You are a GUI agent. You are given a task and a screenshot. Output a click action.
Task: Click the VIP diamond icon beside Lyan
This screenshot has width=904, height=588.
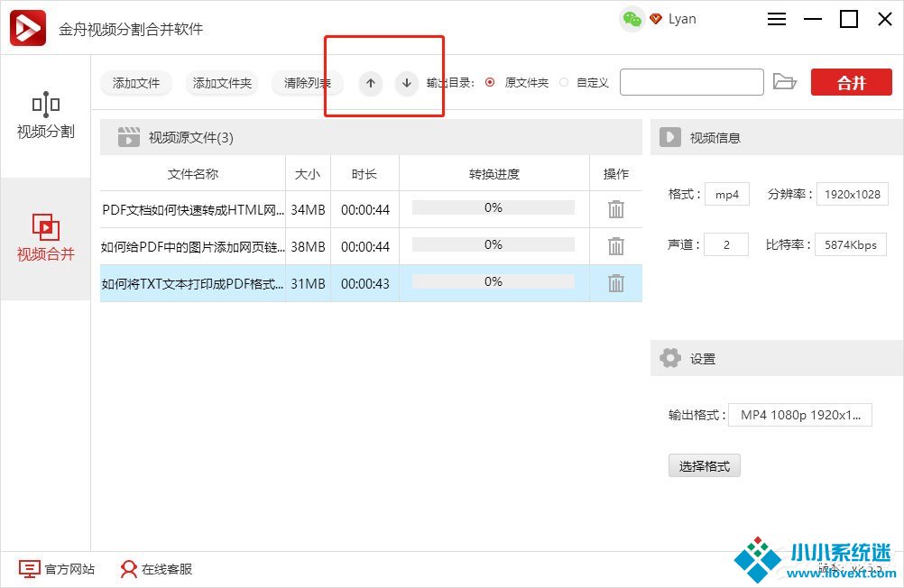point(656,19)
